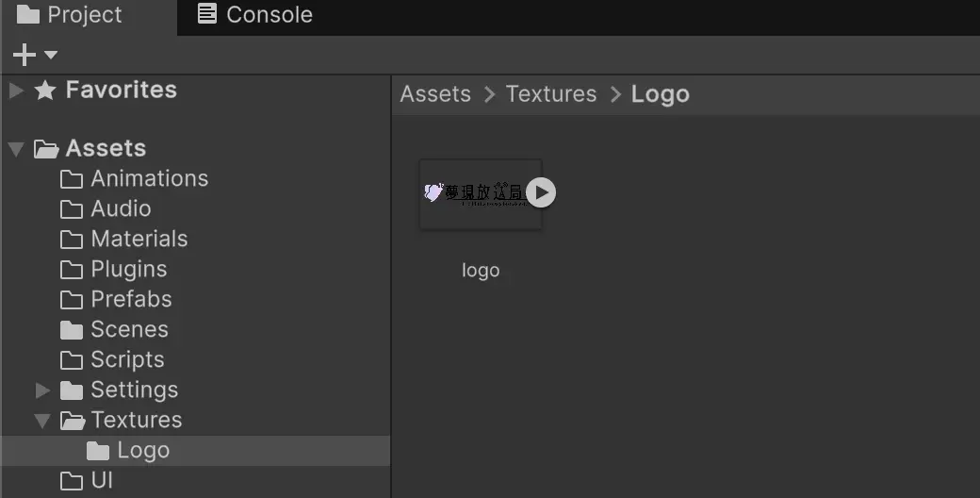Viewport: 980px width, 498px height.
Task: Click the Scenes folder icon
Action: click(x=72, y=330)
